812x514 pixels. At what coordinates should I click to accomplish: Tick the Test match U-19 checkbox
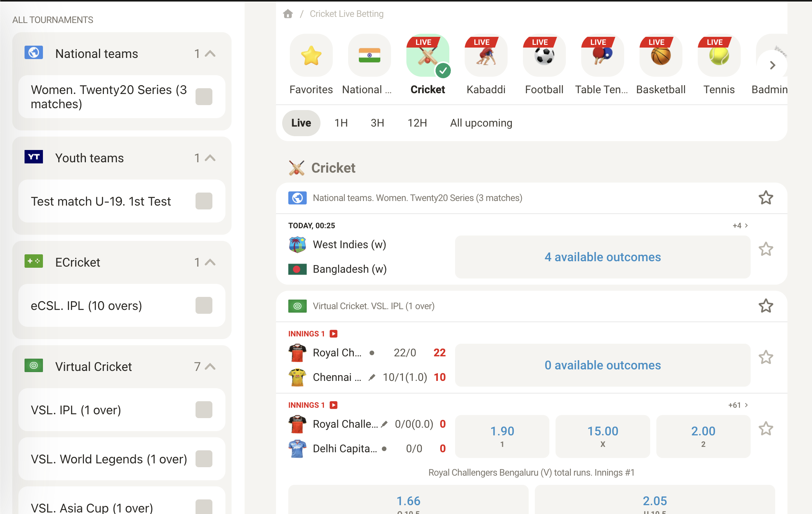pos(204,201)
